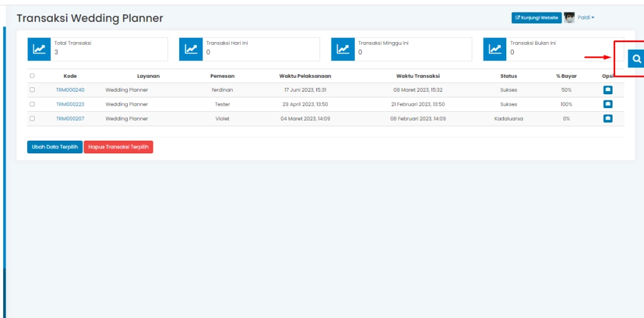Click the Transaksi Minggu Ini chart icon
The height and width of the screenshot is (318, 644).
[343, 49]
